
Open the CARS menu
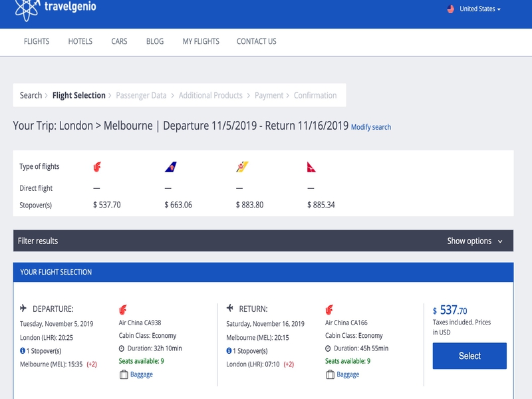click(x=120, y=41)
